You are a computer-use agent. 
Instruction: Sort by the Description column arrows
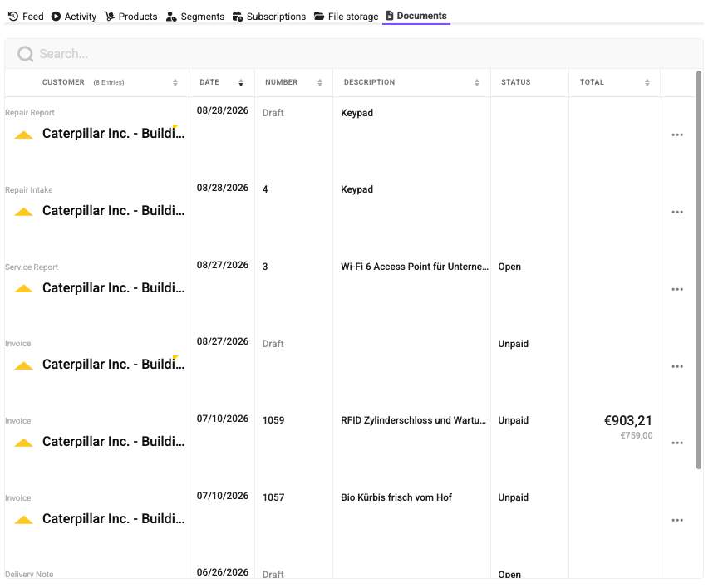(476, 83)
